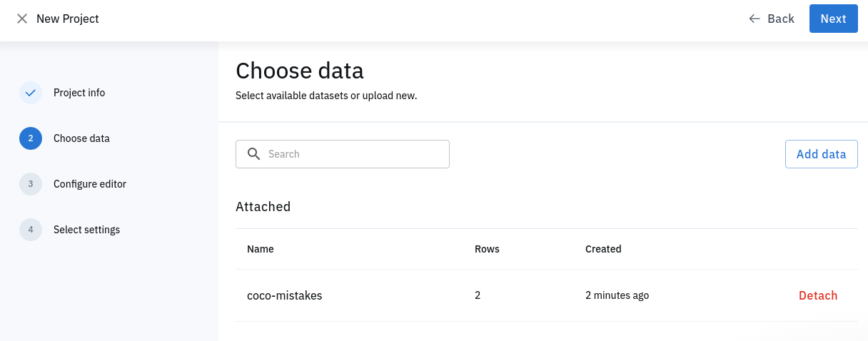The image size is (868, 341).
Task: Select the coco-mistakes dataset name
Action: pyautogui.click(x=285, y=295)
